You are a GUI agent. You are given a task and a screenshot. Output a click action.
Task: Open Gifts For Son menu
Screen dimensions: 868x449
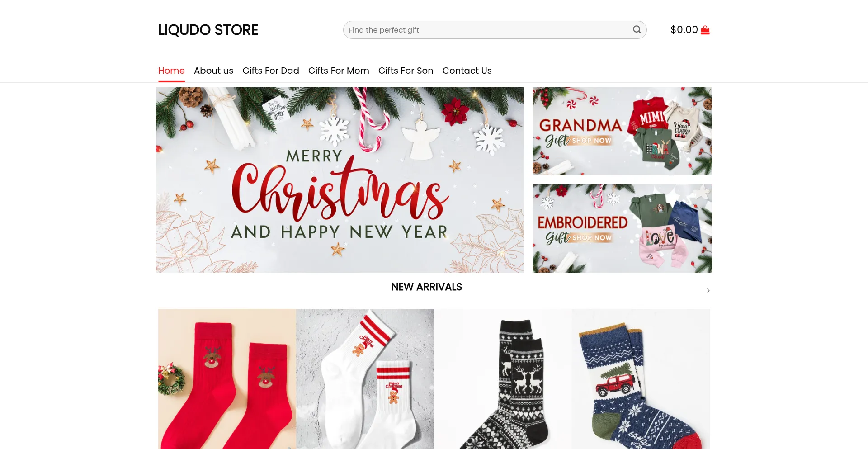(406, 71)
